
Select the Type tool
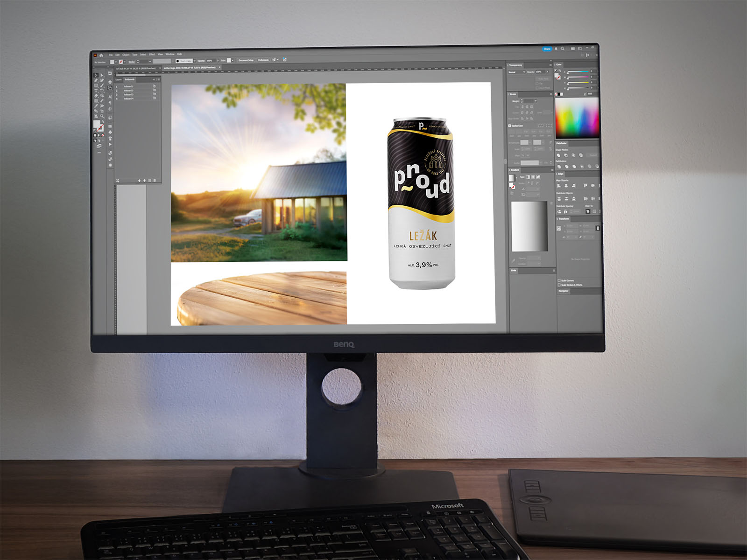96,91
